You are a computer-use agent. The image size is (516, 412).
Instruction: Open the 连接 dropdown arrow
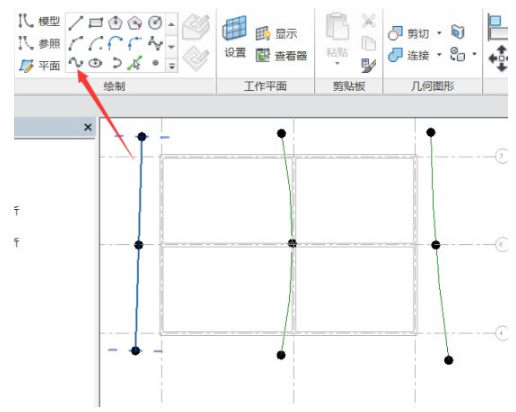click(x=439, y=54)
